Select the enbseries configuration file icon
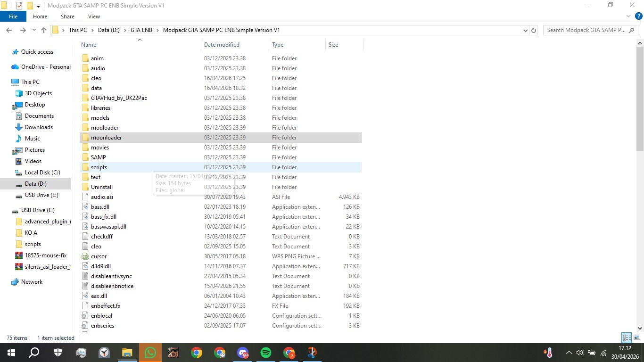 click(x=85, y=326)
